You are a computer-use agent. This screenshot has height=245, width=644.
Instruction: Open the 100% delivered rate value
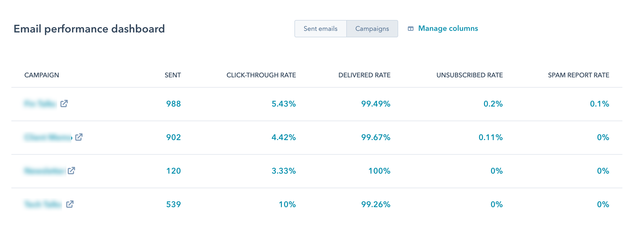pos(379,171)
